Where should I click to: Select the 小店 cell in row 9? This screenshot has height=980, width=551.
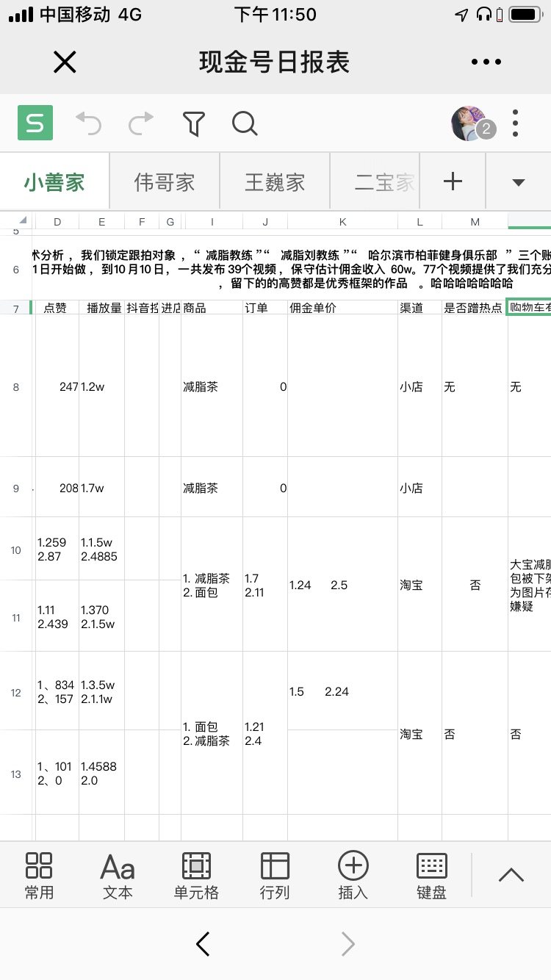(x=419, y=488)
